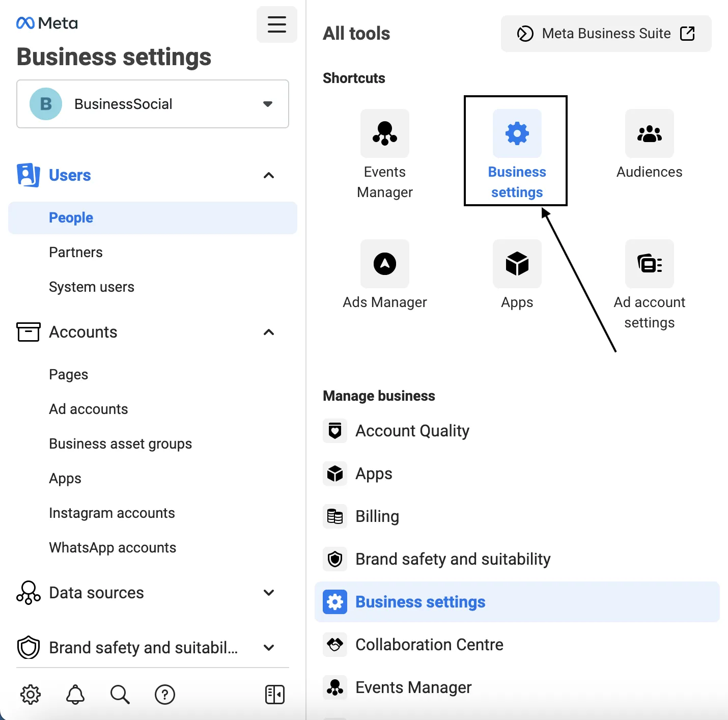728x720 pixels.
Task: Open the settings gear icon at sidebar bottom
Action: point(31,695)
